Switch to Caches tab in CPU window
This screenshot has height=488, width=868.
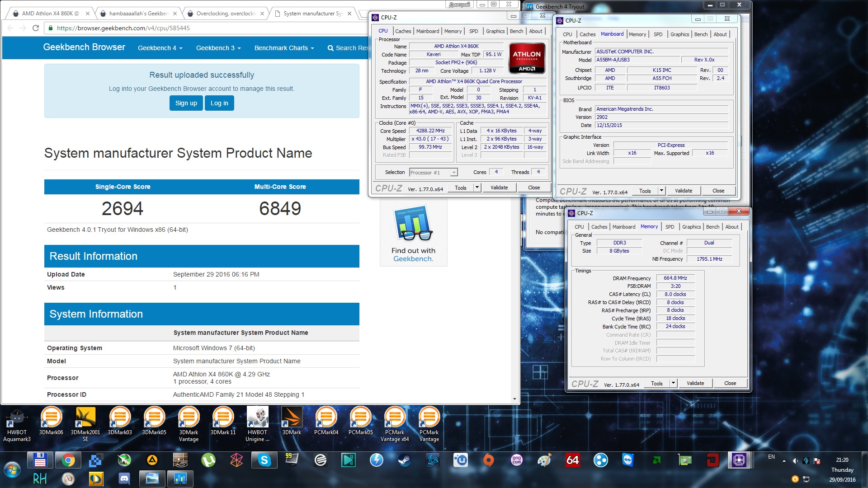click(403, 31)
